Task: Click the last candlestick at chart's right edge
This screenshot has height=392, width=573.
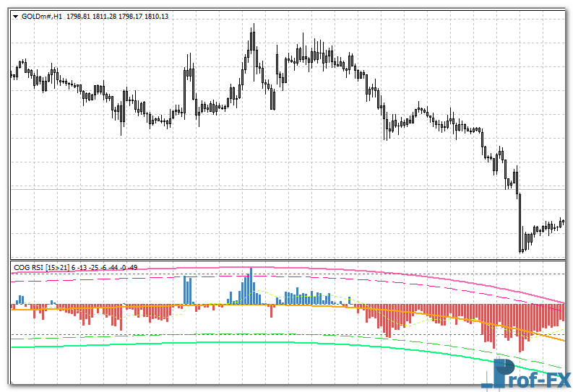Action: tap(562, 223)
